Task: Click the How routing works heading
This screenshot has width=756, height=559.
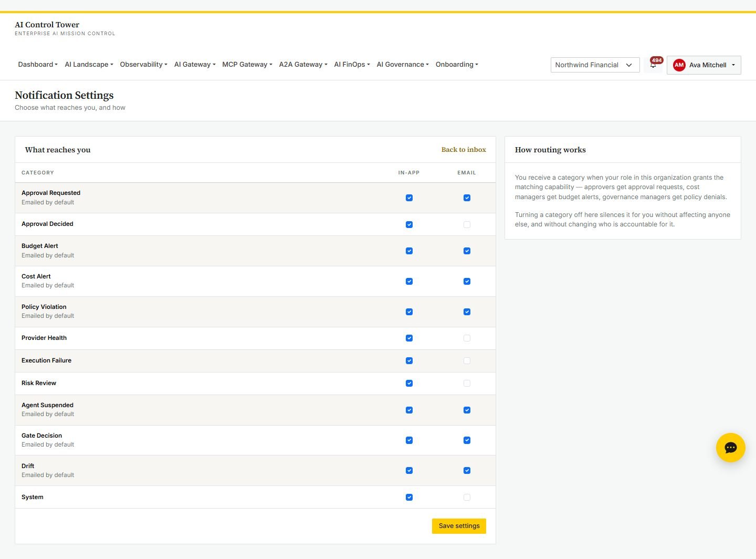Action: coord(550,150)
